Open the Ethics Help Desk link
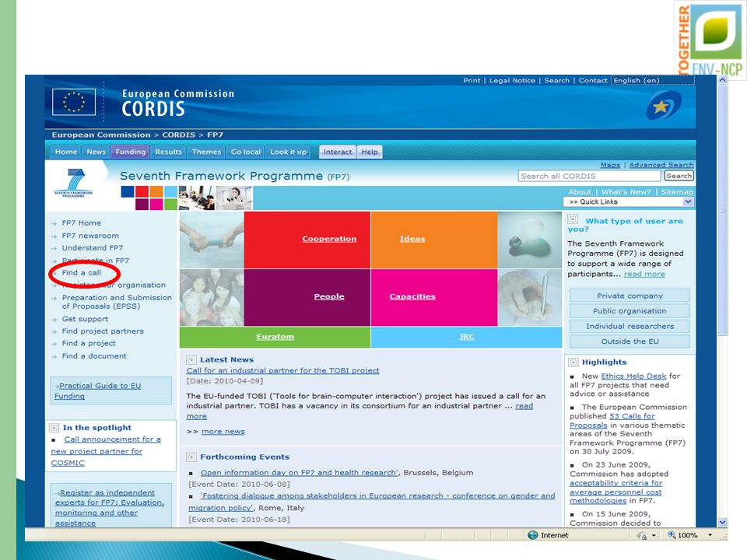Image resolution: width=747 pixels, height=560 pixels. (633, 376)
